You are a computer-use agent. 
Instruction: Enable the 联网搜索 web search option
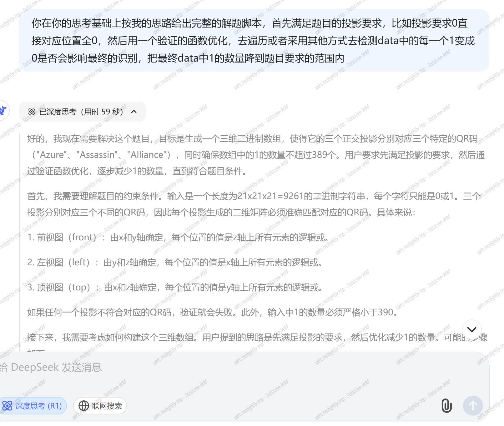click(100, 406)
